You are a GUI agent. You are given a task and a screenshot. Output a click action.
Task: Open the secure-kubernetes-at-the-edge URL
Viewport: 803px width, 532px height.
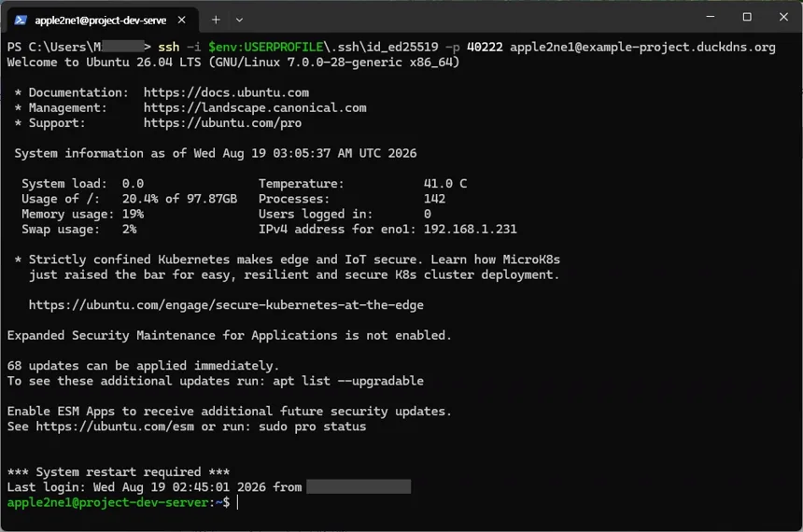(226, 305)
